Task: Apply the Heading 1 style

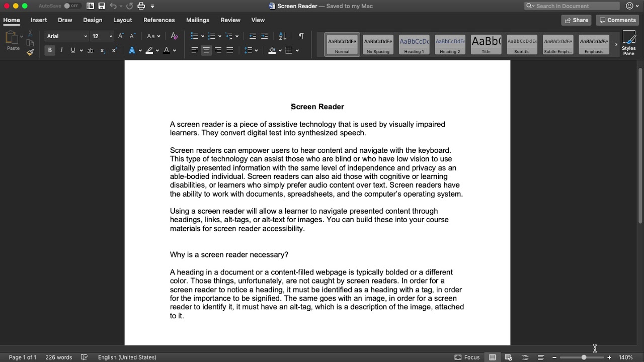Action: 414,45
